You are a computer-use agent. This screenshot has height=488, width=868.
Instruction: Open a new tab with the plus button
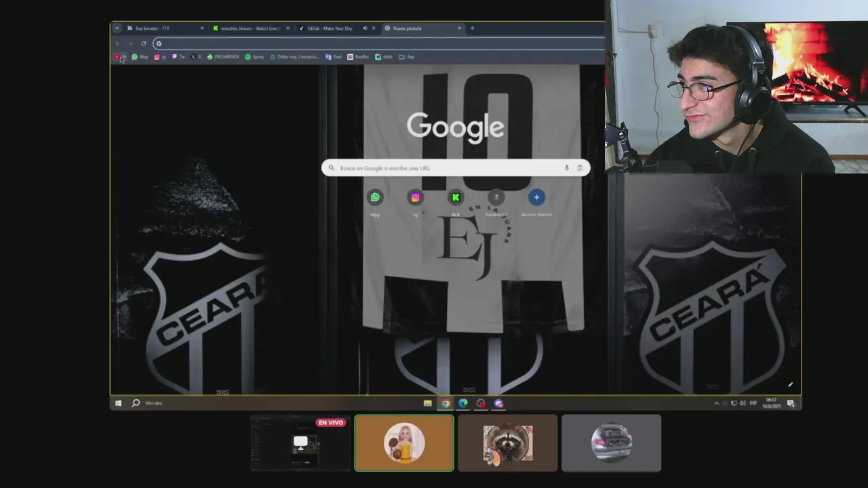(x=473, y=28)
